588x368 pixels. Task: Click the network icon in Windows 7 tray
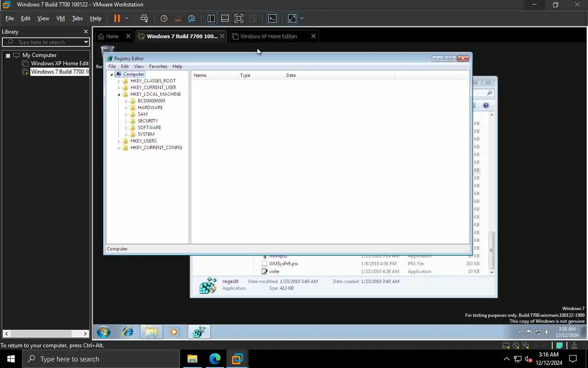538,332
